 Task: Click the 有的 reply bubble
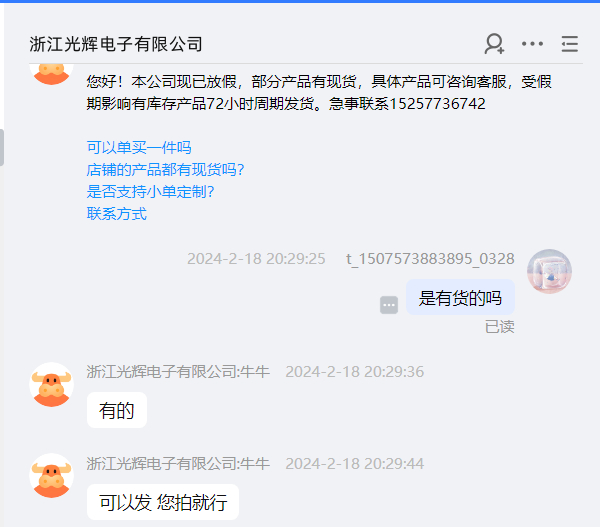coord(117,410)
